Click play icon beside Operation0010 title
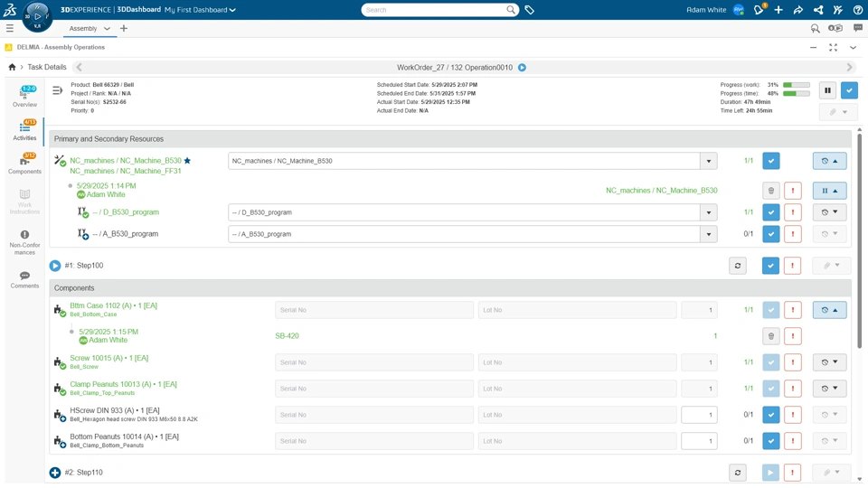This screenshot has height=488, width=868. [x=522, y=68]
